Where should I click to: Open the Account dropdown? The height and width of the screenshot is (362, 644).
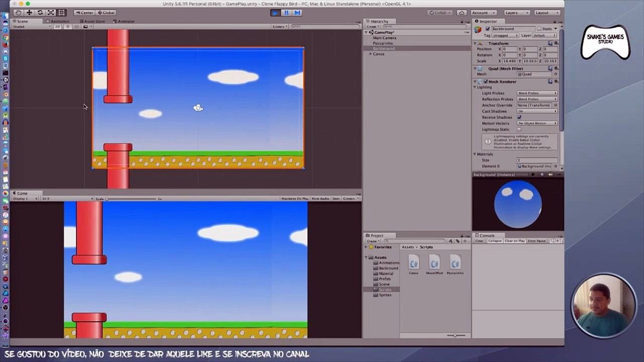[483, 13]
